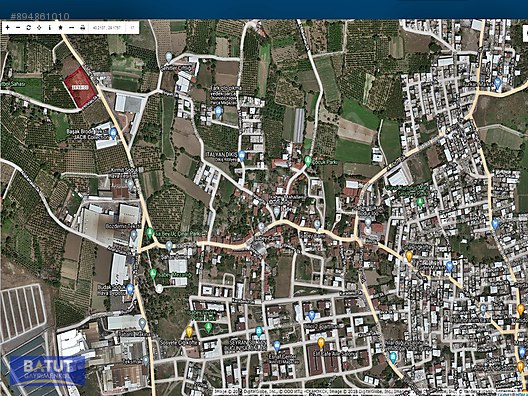The image size is (528, 396).
Task: Click the Kımıl Soğuk Hava Deposu gray pin
Action: pos(131,185)
